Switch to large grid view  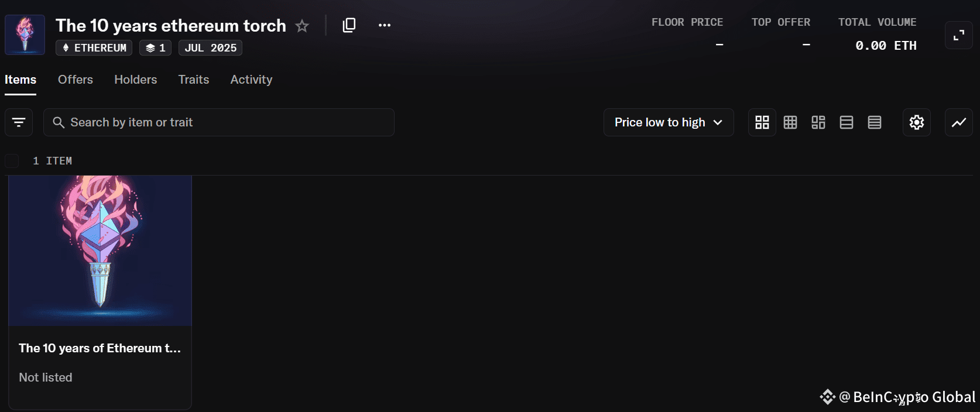(762, 122)
